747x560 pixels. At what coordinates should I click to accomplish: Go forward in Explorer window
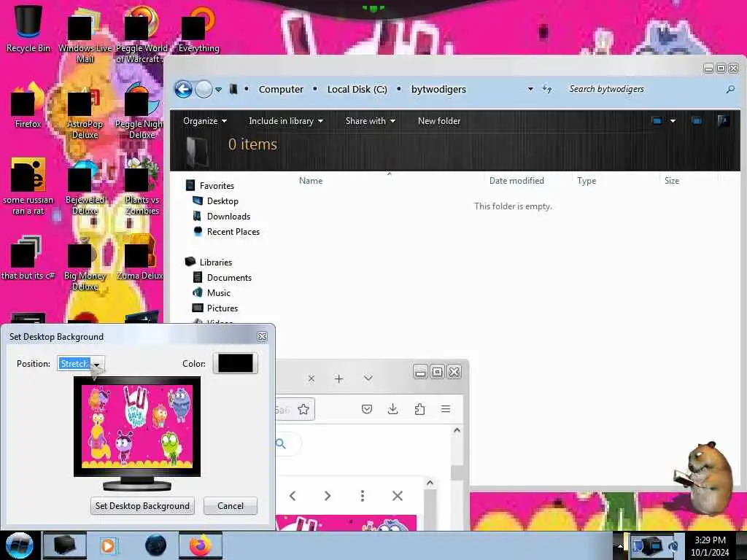[x=204, y=89]
